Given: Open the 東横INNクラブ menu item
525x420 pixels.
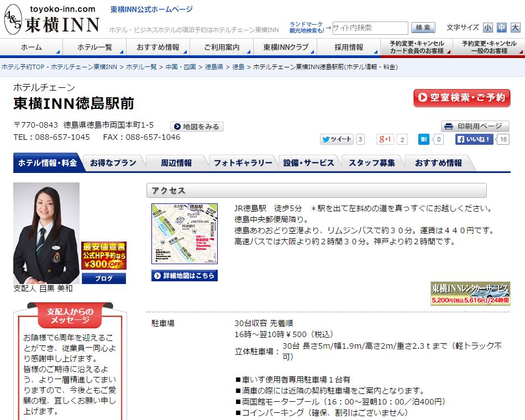Looking at the screenshot, I should [285, 47].
